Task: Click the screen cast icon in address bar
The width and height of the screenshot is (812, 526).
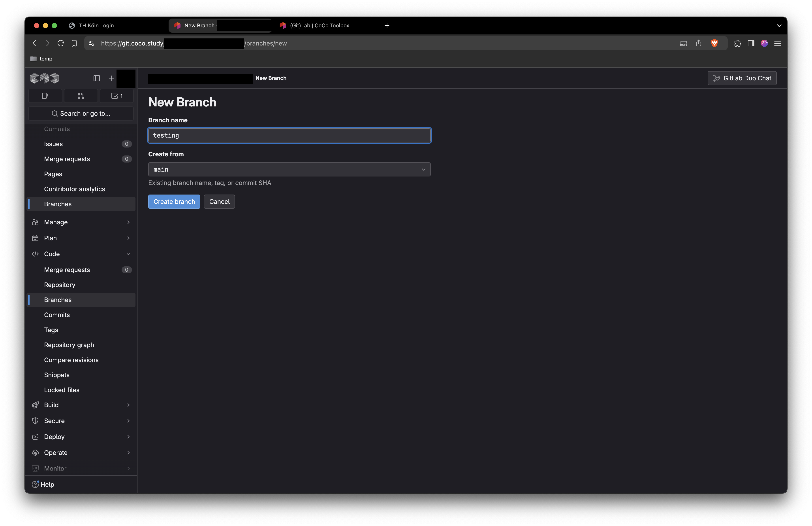Action: [683, 43]
